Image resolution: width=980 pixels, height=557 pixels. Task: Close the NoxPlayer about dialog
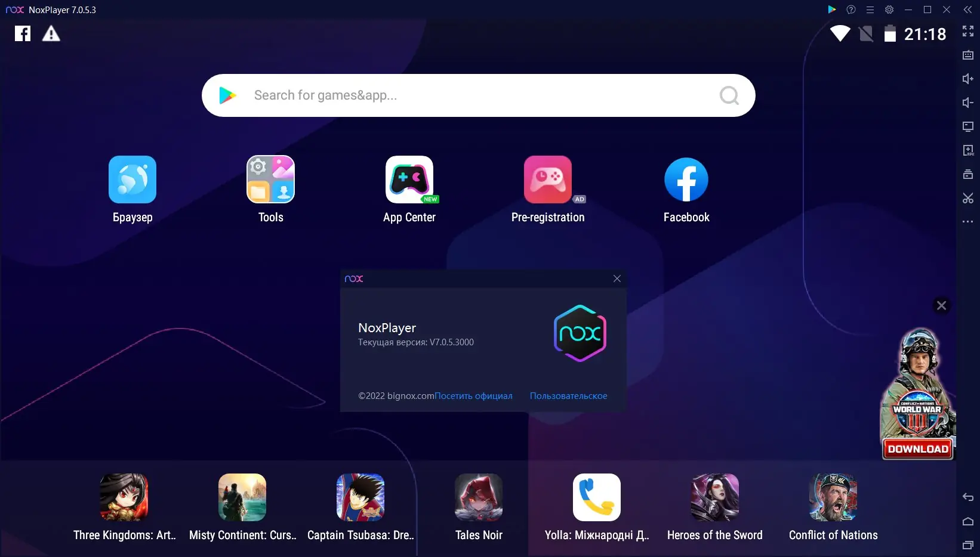click(617, 278)
